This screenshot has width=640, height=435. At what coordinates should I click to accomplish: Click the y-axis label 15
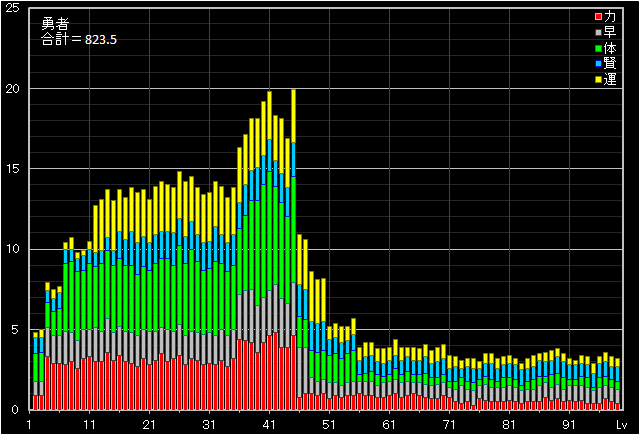pyautogui.click(x=12, y=169)
